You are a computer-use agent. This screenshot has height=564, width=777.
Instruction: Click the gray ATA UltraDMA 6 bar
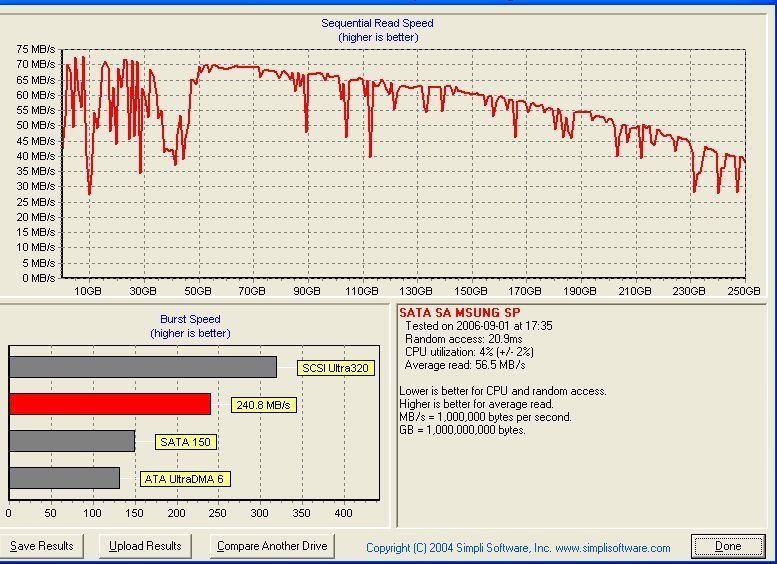[64, 478]
